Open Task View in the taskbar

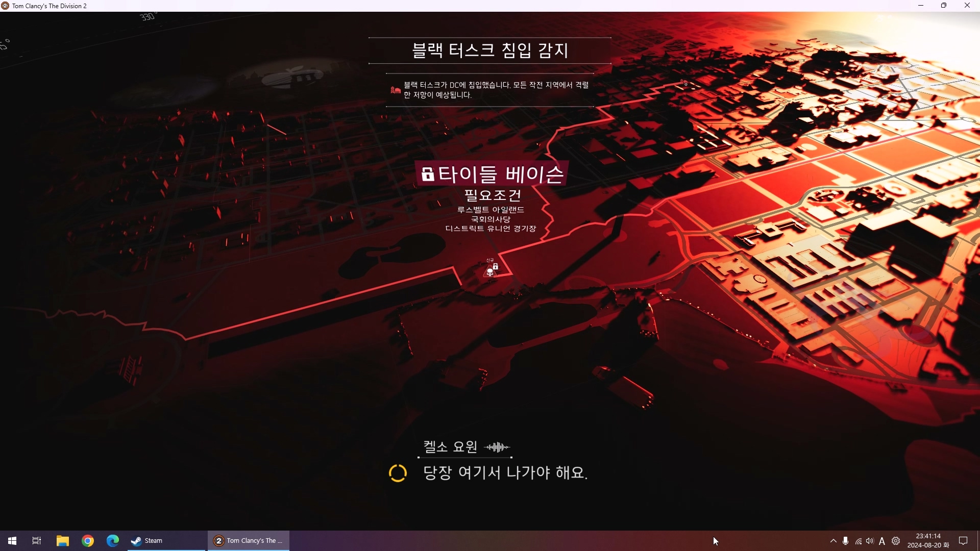point(37,541)
